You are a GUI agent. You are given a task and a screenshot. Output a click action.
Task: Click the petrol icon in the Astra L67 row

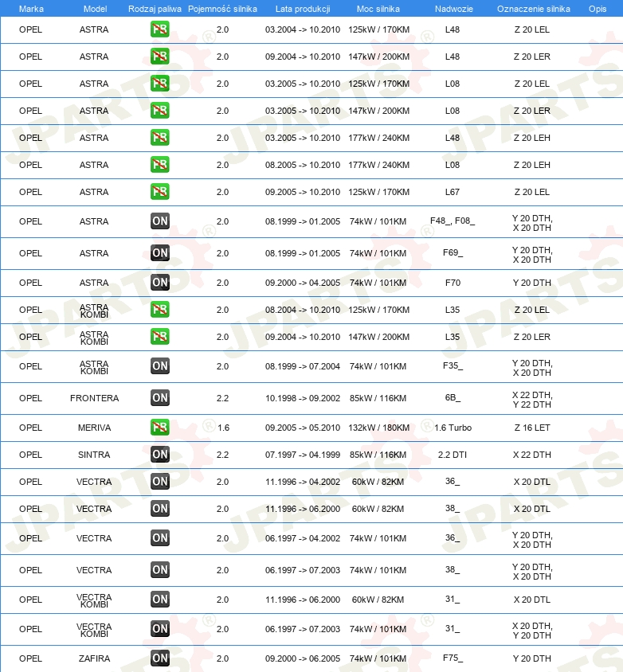(159, 191)
